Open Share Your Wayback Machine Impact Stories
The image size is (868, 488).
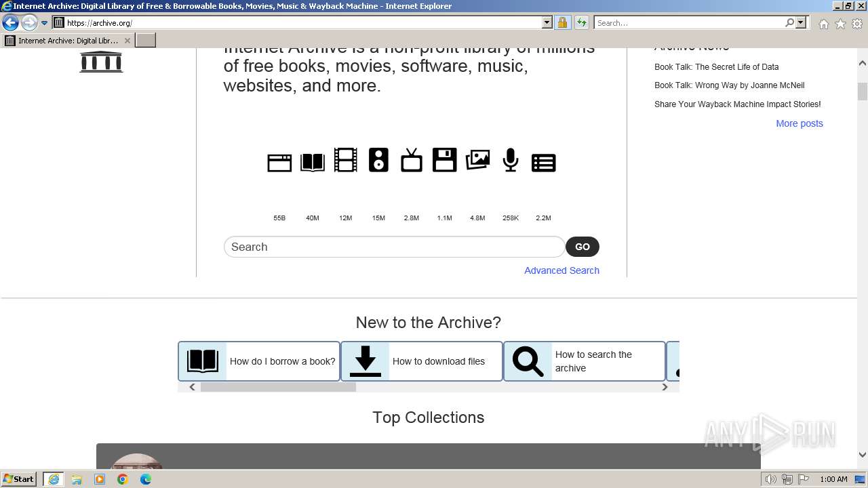pos(737,104)
